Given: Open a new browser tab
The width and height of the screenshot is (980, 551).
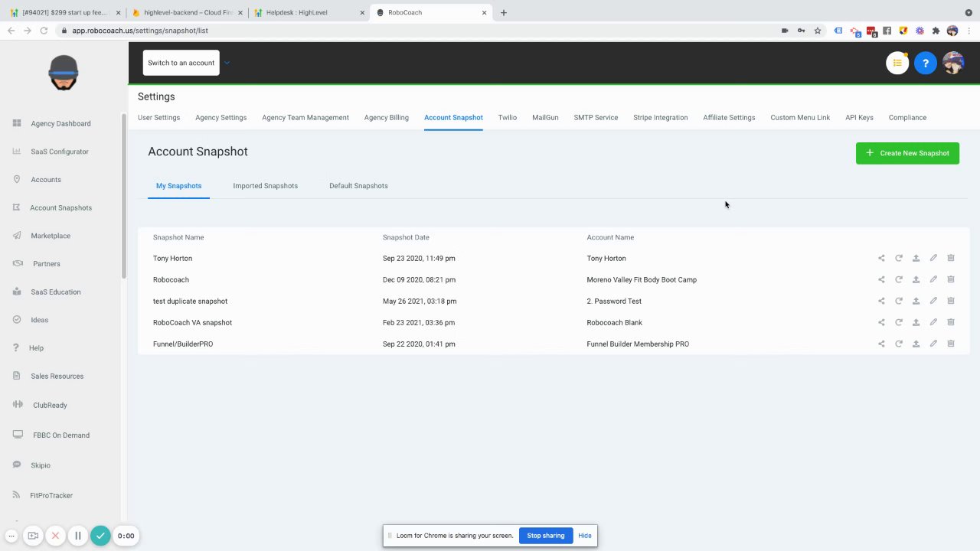Looking at the screenshot, I should [504, 12].
